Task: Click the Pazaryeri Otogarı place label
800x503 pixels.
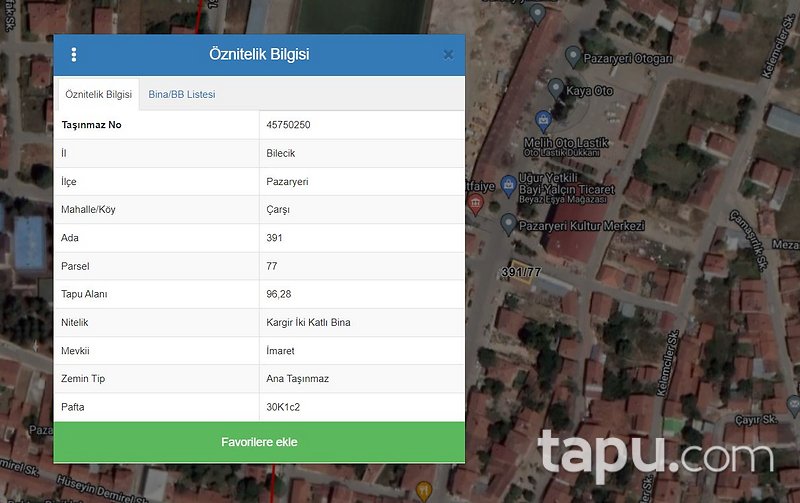Action: tap(628, 59)
